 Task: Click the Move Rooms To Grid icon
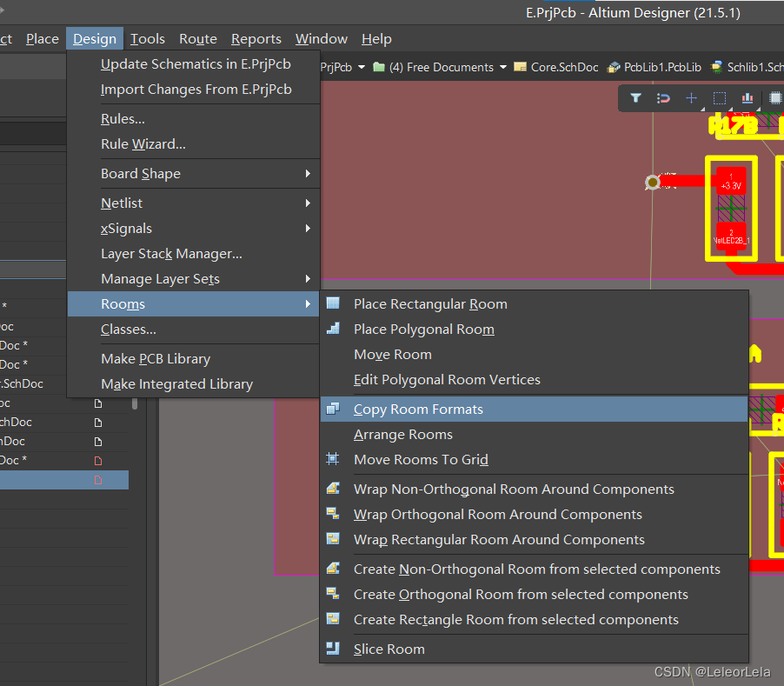[333, 459]
